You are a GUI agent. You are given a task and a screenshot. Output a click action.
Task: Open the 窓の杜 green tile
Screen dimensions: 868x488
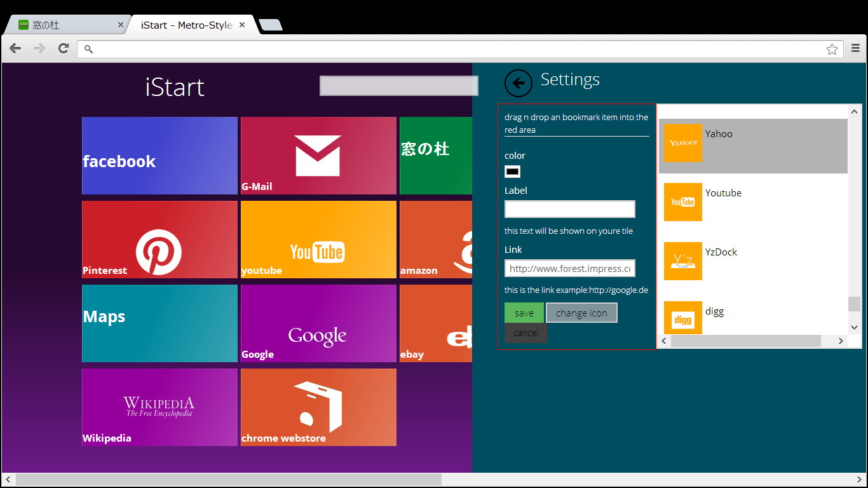pos(436,156)
